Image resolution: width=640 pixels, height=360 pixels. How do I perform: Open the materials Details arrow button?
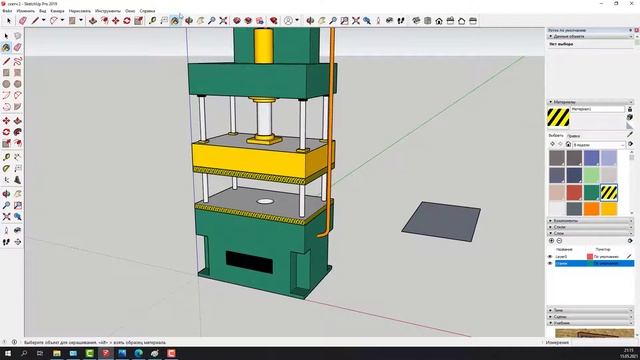pyautogui.click(x=630, y=144)
